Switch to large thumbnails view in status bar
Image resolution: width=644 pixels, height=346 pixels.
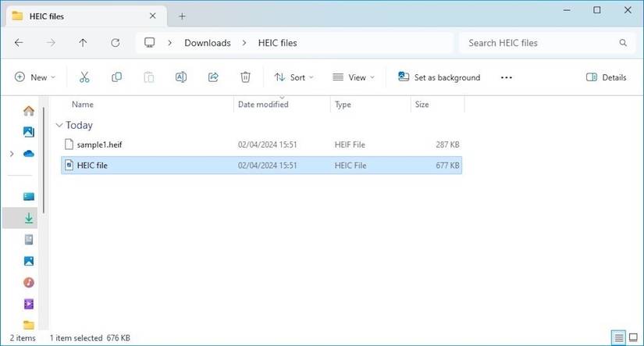(633, 337)
